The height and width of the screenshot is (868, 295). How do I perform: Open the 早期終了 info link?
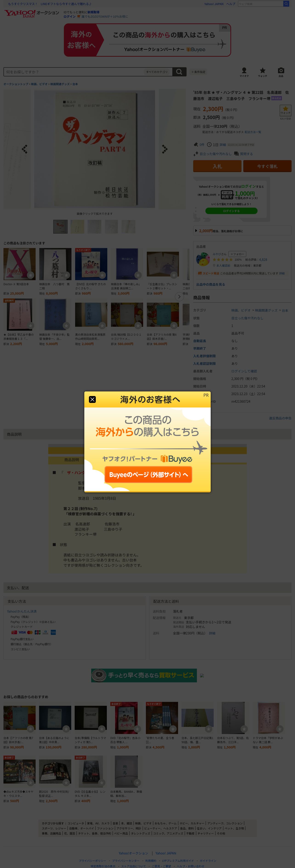pyautogui.click(x=199, y=348)
